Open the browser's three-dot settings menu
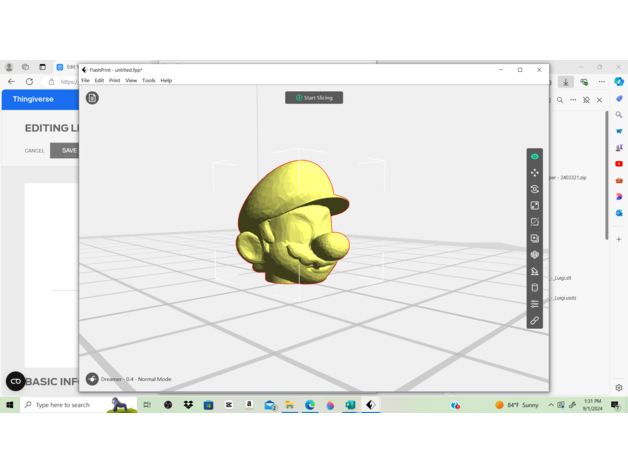The height and width of the screenshot is (472, 628). pos(602,82)
